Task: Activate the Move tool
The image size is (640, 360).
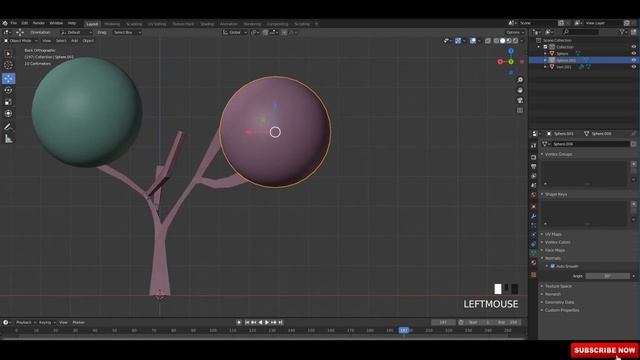Action: click(8, 78)
